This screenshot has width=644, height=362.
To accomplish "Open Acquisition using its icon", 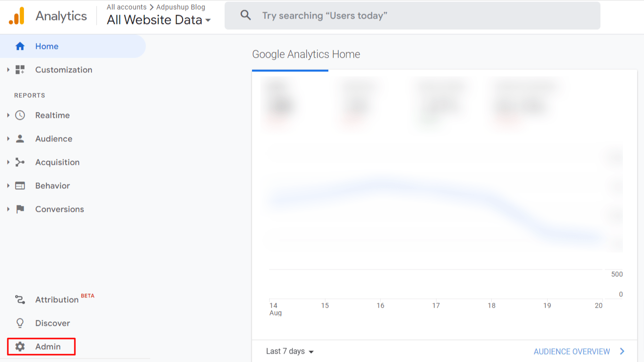I will [x=20, y=162].
